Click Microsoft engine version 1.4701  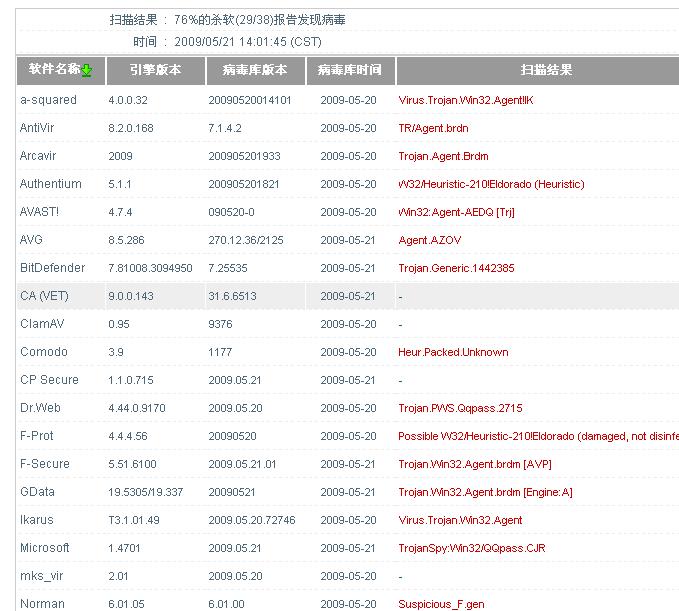[x=124, y=548]
